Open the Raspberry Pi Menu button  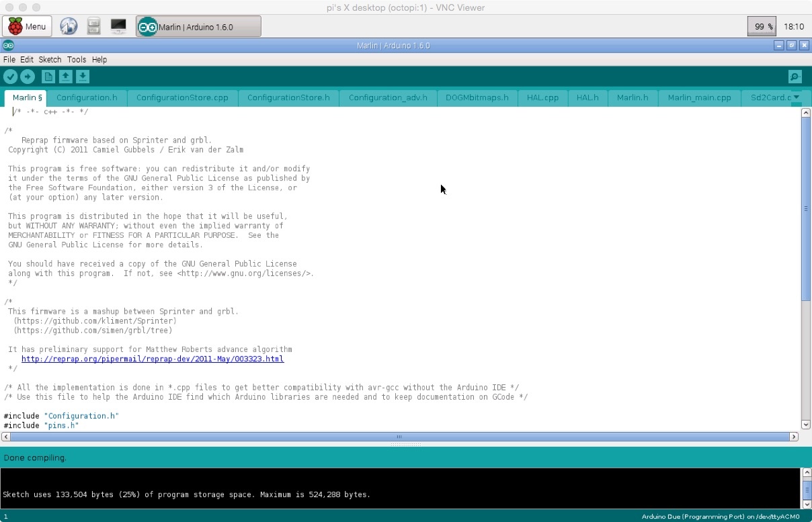pyautogui.click(x=28, y=27)
